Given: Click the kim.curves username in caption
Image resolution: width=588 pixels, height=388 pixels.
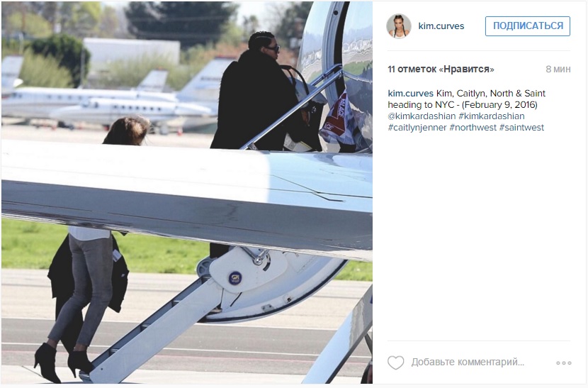Looking at the screenshot, I should coord(411,94).
